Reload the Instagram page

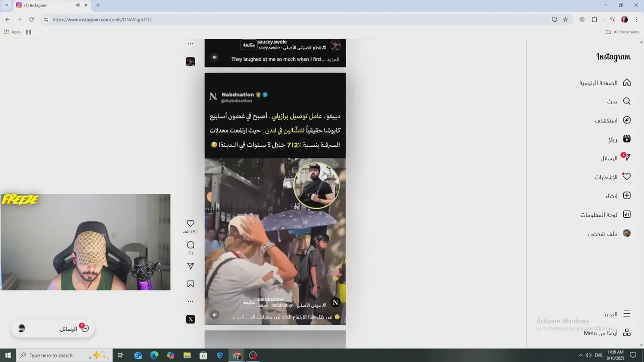(x=31, y=20)
